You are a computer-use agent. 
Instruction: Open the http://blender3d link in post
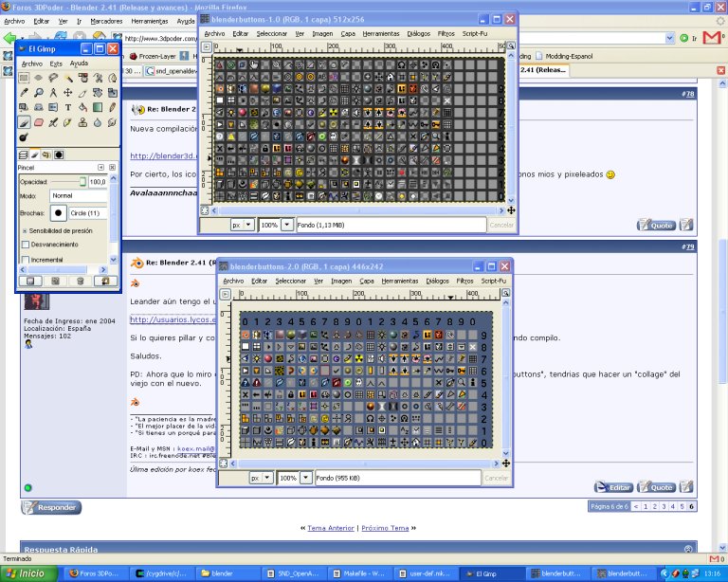pyautogui.click(x=163, y=156)
